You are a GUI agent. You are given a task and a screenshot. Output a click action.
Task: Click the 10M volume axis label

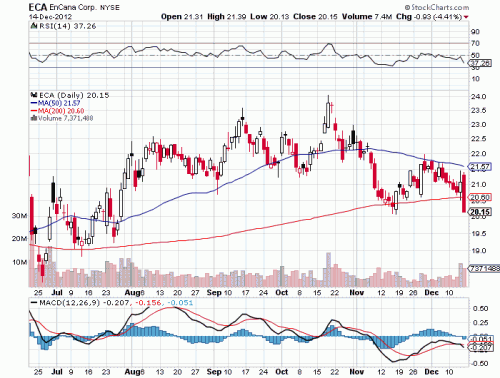coord(19,262)
